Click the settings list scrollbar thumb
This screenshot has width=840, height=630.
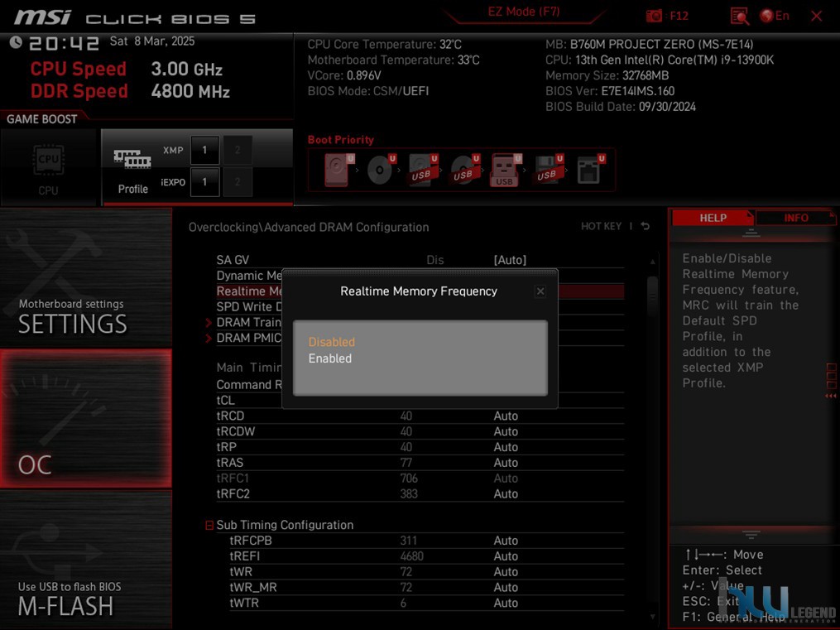click(652, 298)
